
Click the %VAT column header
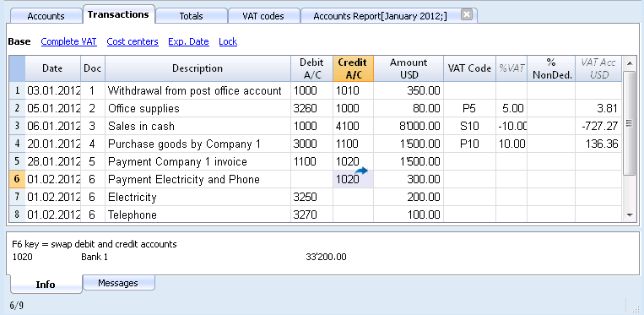coord(511,68)
